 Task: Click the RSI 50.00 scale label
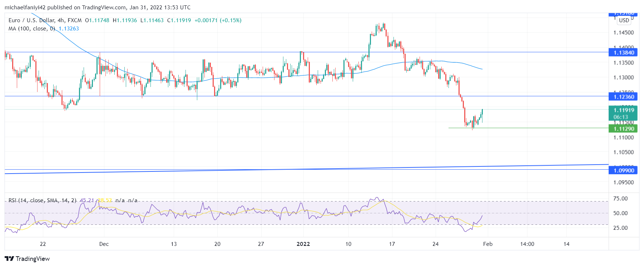[620, 213]
